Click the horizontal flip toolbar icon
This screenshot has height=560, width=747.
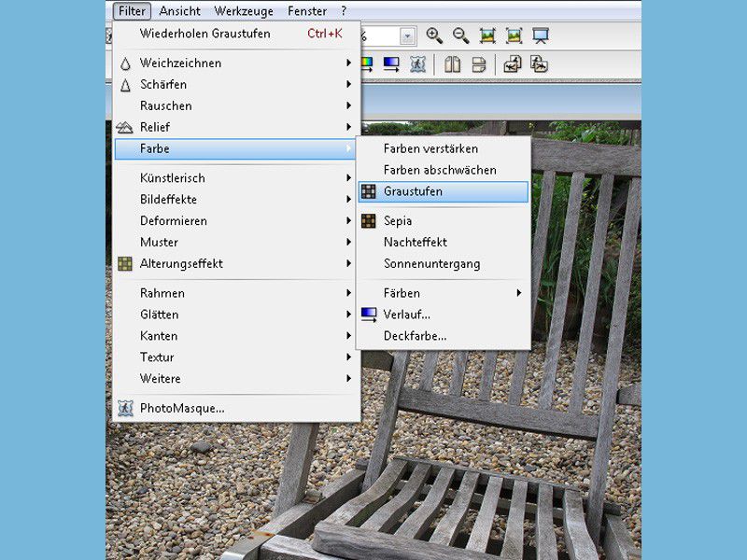click(452, 64)
